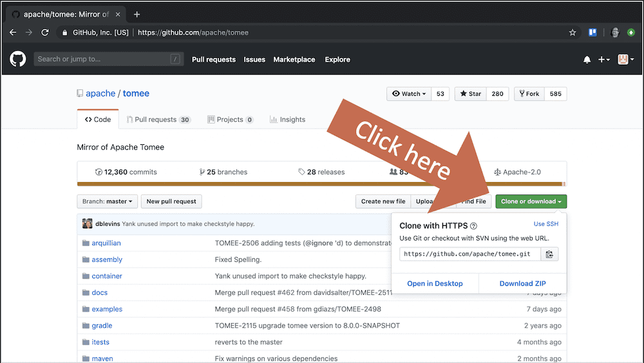Viewport: 644px width, 363px height.
Task: View Apache-2.0 license
Action: click(x=517, y=172)
